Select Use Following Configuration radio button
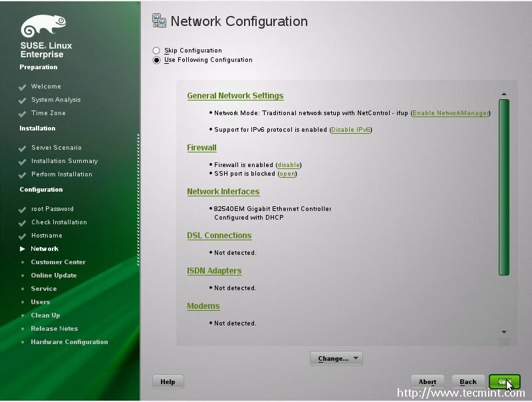This screenshot has width=532, height=402. click(x=156, y=60)
